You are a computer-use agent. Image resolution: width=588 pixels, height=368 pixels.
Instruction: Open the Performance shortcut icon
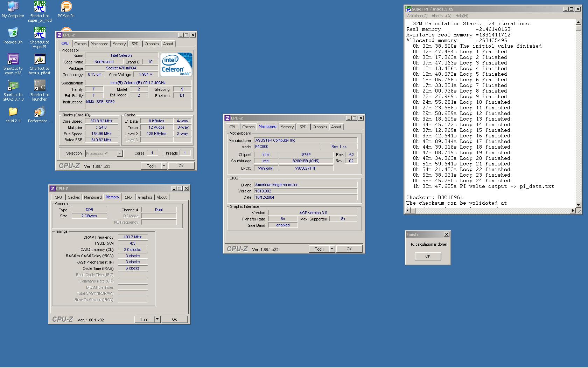(x=40, y=115)
